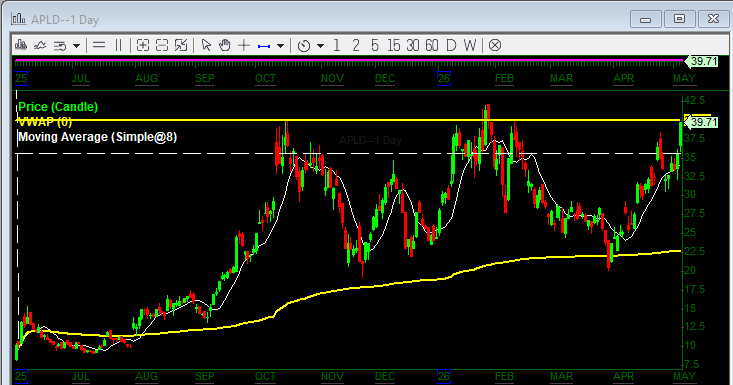The height and width of the screenshot is (385, 733).
Task: Switch to the 15 minute interval
Action: (394, 45)
